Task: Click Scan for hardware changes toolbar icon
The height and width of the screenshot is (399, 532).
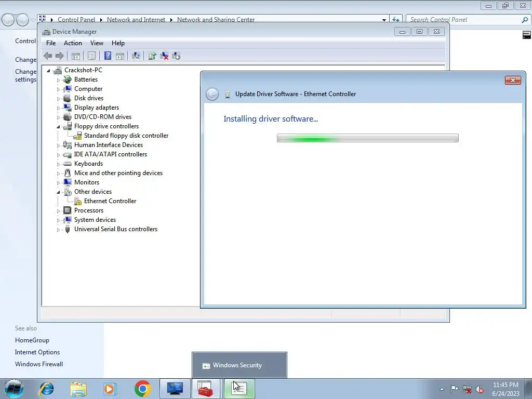Action: pos(136,56)
